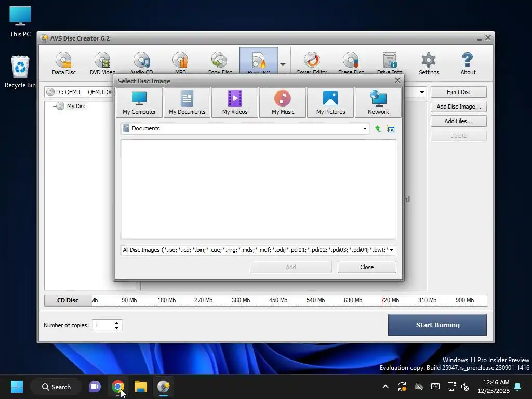The width and height of the screenshot is (532, 399).
Task: Click the Eject Disc button
Action: [458, 92]
